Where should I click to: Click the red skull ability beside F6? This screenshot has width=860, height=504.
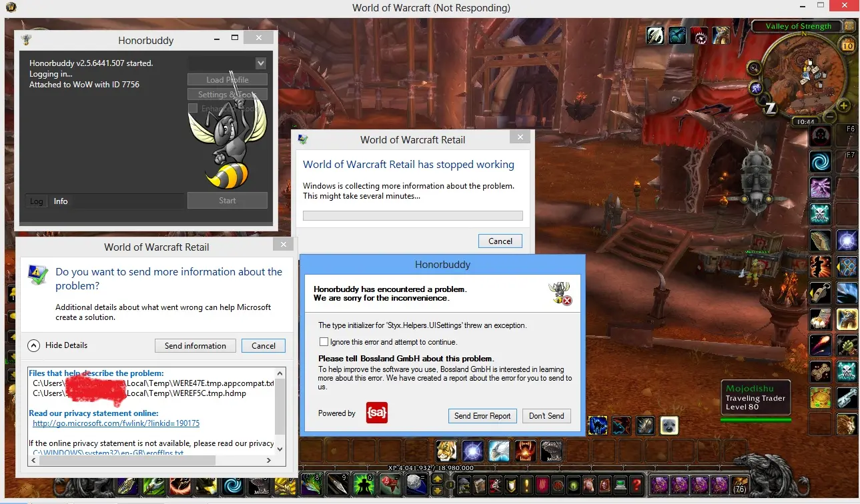[x=820, y=136]
